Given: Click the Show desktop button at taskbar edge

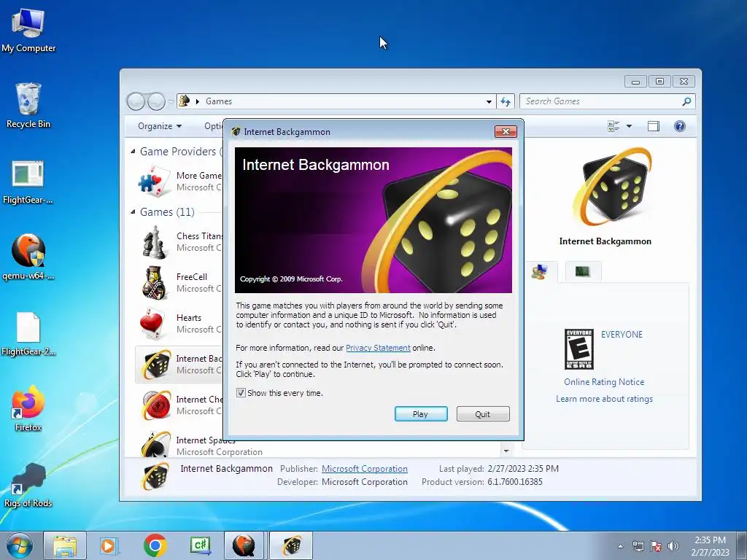Looking at the screenshot, I should (x=742, y=545).
